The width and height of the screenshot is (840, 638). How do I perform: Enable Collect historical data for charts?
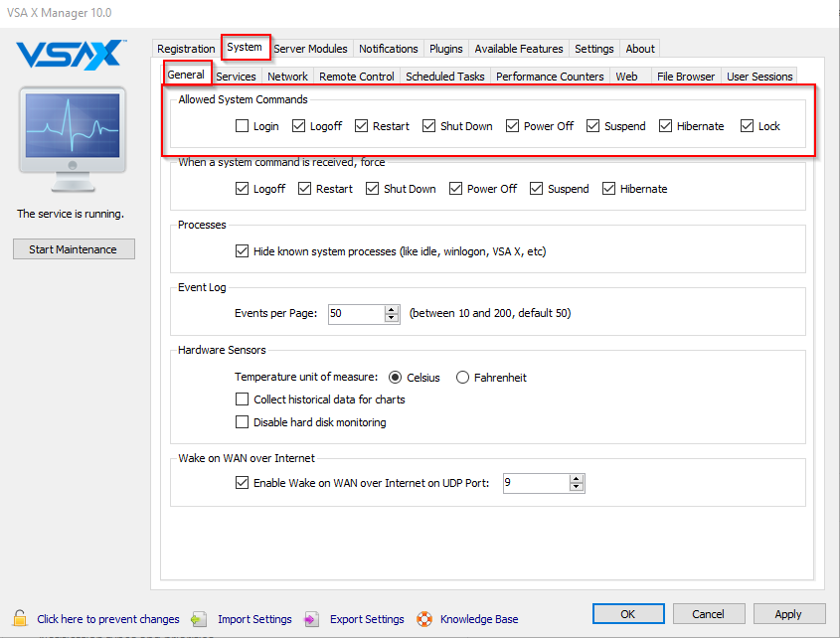click(x=243, y=399)
